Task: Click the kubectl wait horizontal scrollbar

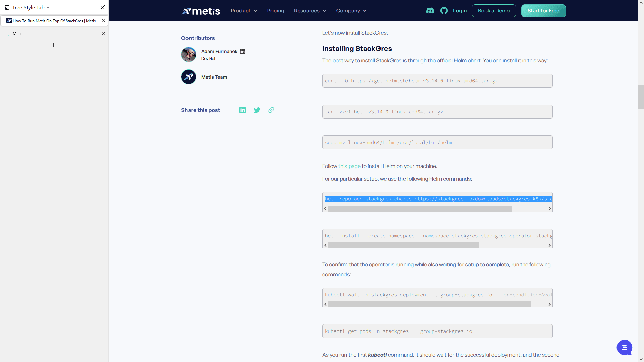Action: point(430,304)
